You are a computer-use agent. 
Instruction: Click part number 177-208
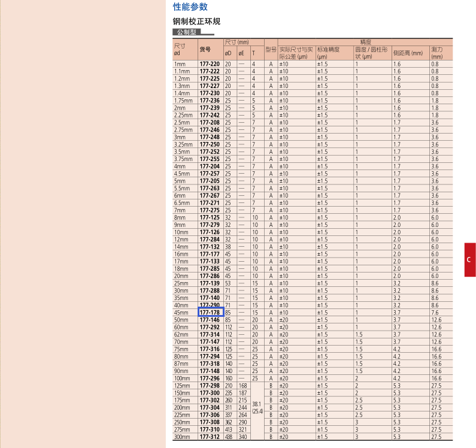[210, 122]
